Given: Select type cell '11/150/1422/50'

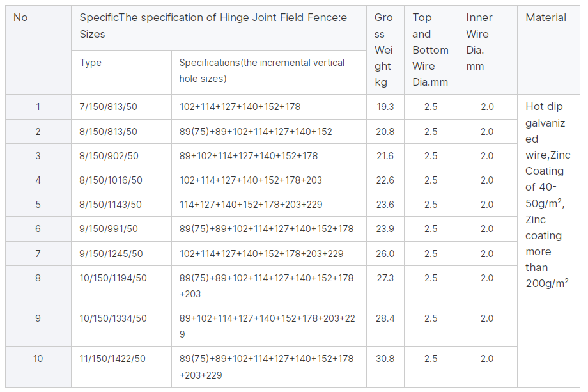Looking at the screenshot, I should click(x=121, y=367).
